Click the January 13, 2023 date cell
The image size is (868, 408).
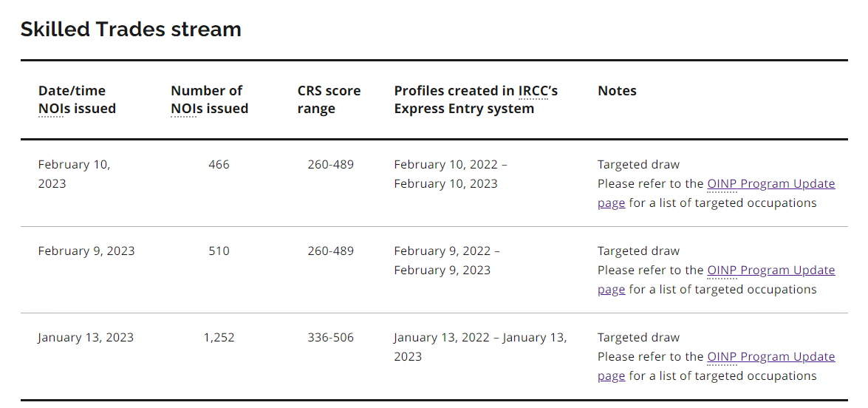[x=86, y=338]
